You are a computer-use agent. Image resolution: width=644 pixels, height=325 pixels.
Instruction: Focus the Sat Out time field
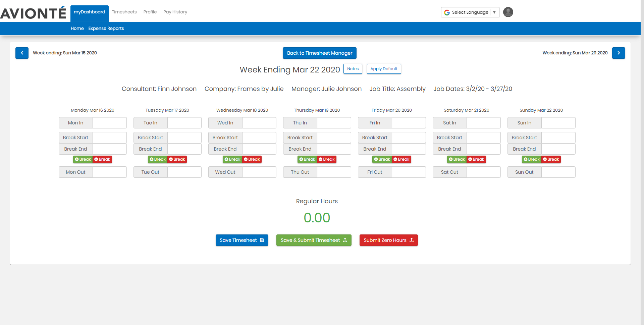[x=484, y=172]
